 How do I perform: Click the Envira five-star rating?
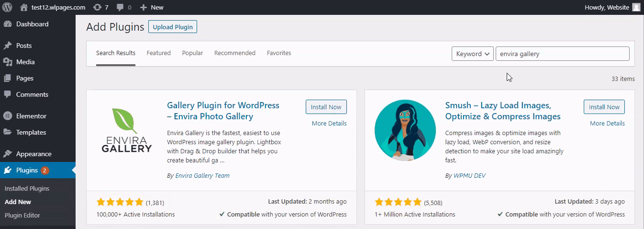tap(120, 202)
